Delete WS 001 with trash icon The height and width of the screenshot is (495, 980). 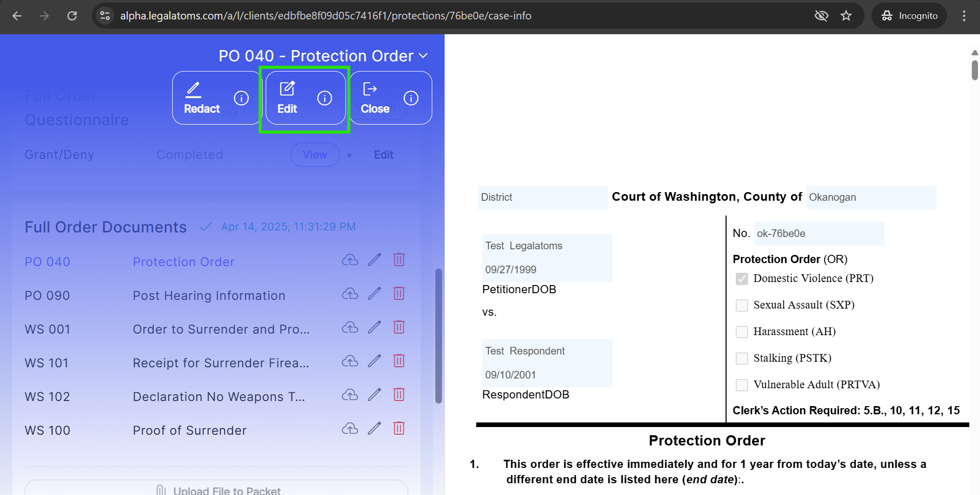click(x=399, y=327)
